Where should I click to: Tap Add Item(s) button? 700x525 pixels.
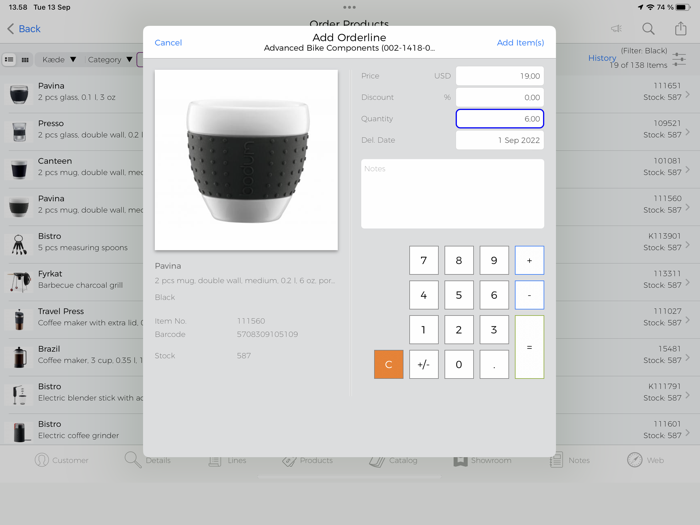pyautogui.click(x=520, y=42)
